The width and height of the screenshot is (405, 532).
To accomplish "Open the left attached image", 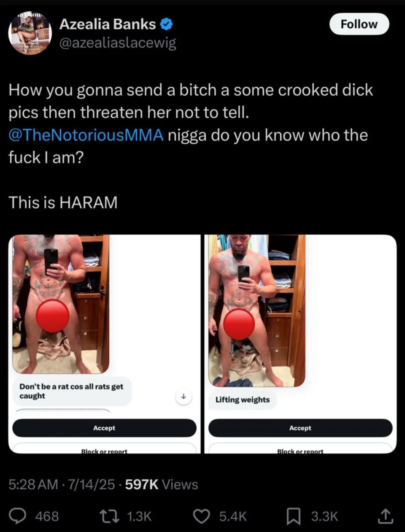I will coord(104,344).
